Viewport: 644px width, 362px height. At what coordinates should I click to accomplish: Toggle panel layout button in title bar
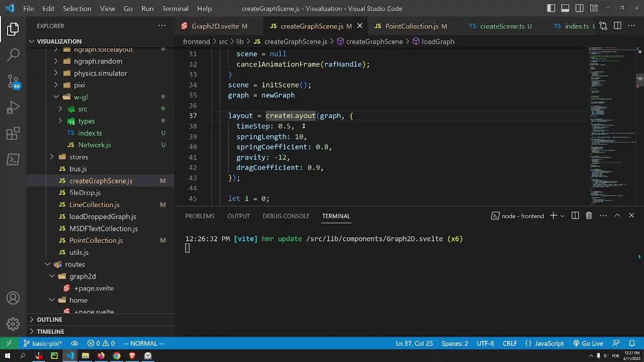click(x=566, y=8)
